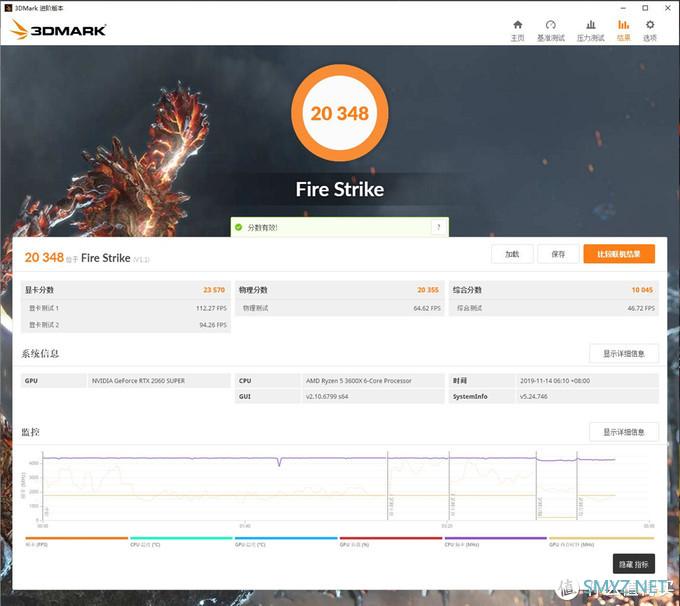
Task: Maximize the 3DMark window
Action: 645,8
